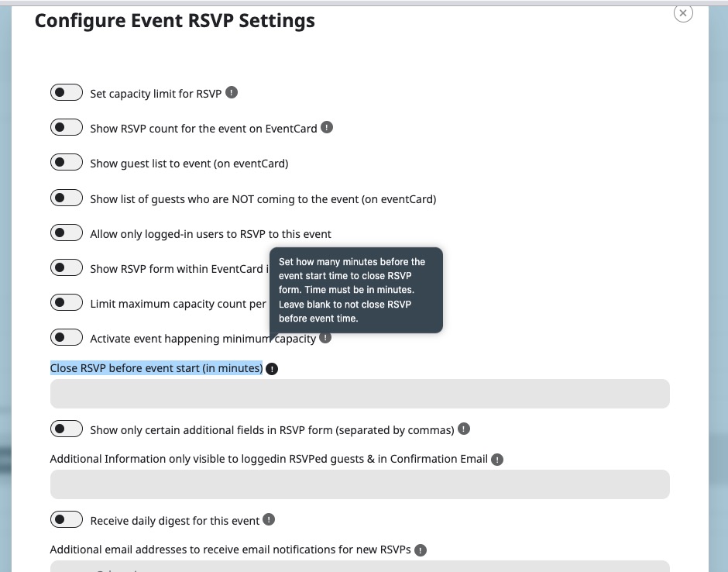Enable Set capacity limit for RSVP

[x=67, y=93]
